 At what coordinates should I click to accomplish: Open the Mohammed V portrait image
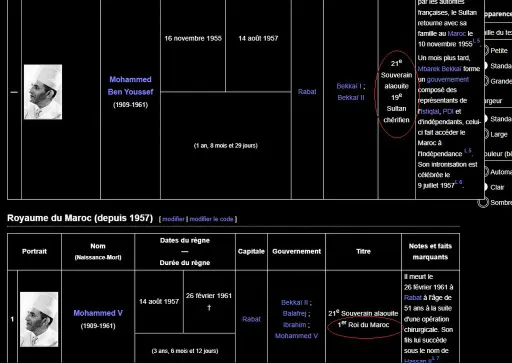[x=39, y=319]
